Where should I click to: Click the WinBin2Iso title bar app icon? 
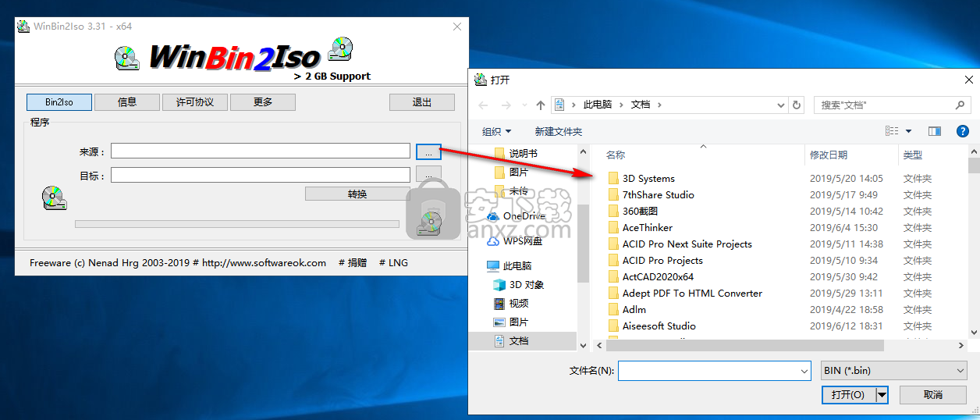click(x=23, y=27)
